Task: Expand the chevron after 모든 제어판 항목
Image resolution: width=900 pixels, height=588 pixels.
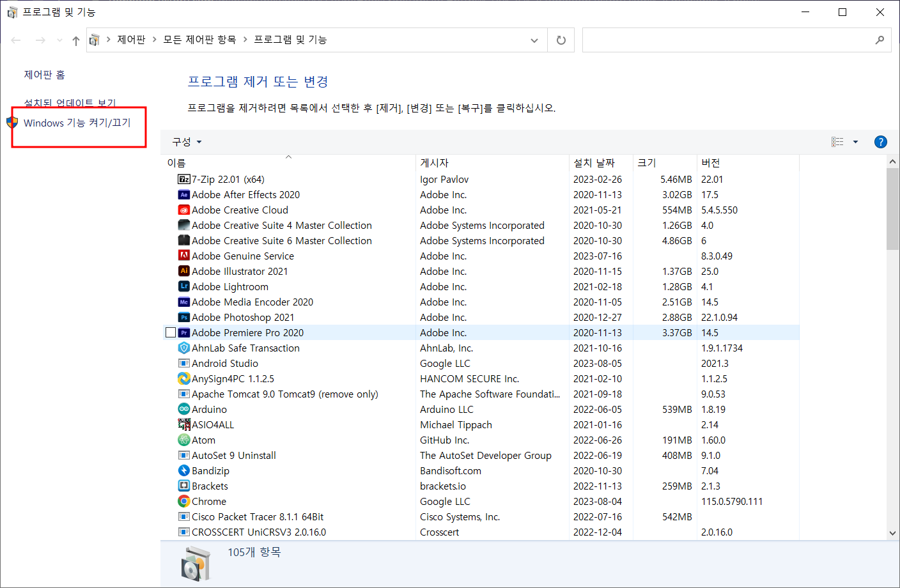Action: [x=245, y=40]
